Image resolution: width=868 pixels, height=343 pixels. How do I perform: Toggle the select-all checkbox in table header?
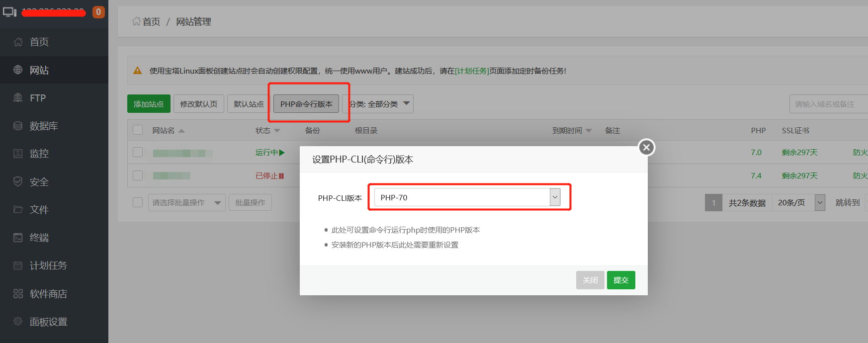pyautogui.click(x=138, y=130)
